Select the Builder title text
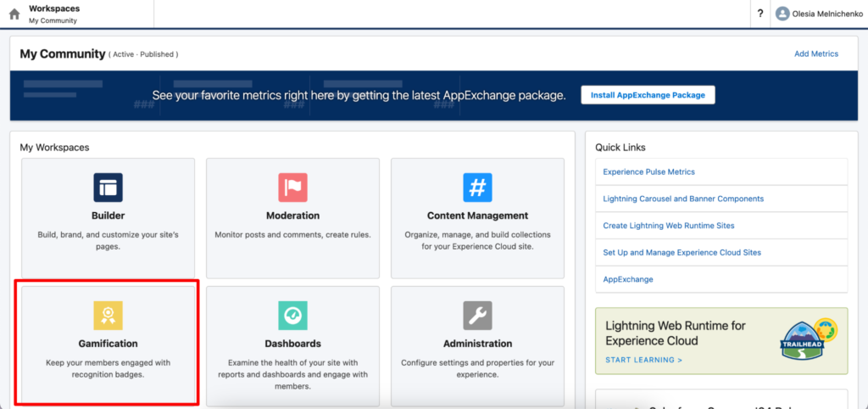The width and height of the screenshot is (868, 409). coord(108,216)
